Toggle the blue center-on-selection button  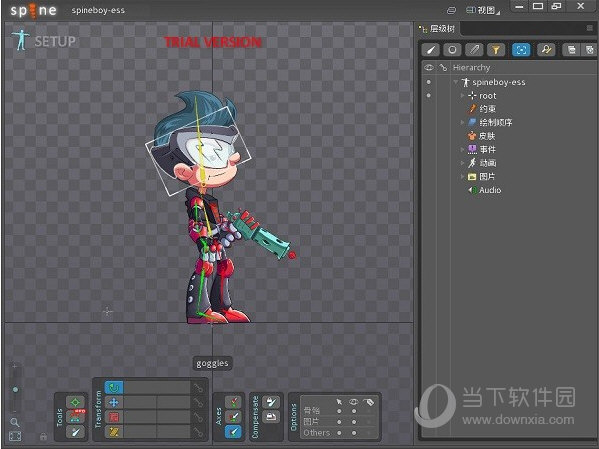tap(521, 50)
